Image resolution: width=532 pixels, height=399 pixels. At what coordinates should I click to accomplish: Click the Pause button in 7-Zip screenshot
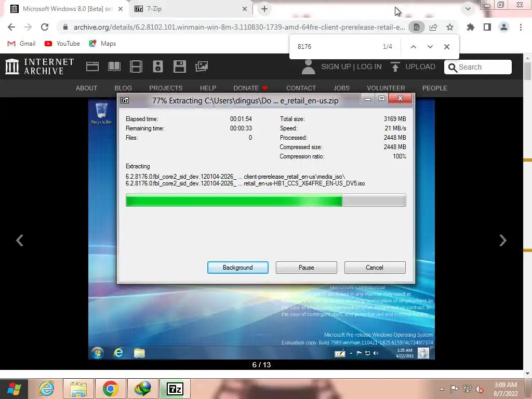click(307, 268)
